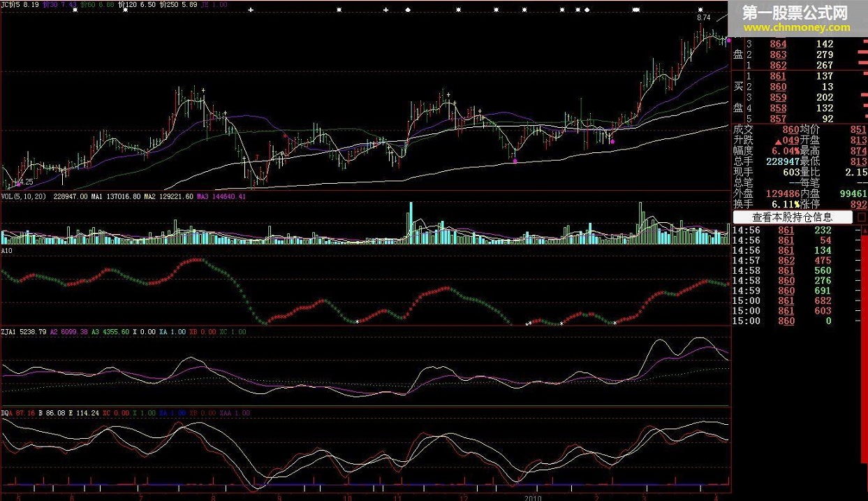Screen dimensions: 868x501
Task: Click the MA2 129221.60 volume label
Action: click(168, 197)
